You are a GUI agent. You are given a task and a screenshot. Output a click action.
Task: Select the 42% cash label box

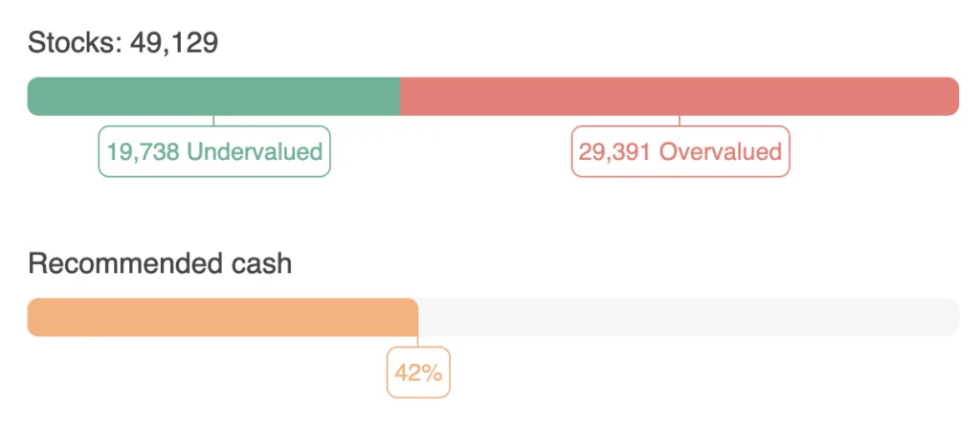(418, 373)
